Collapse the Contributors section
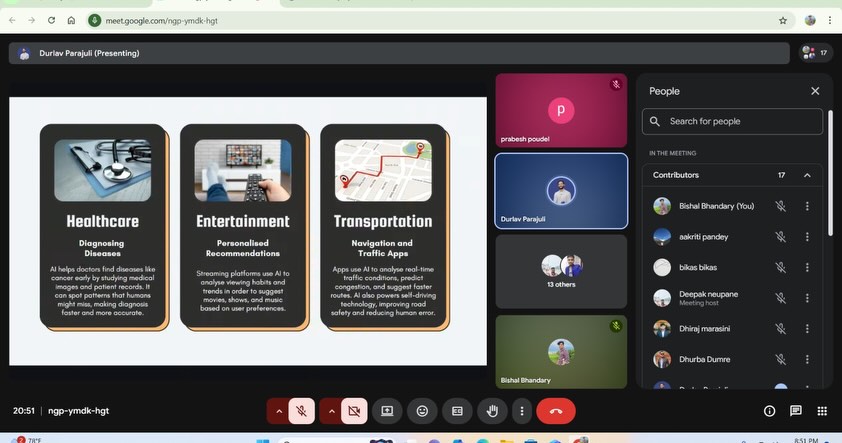 (807, 175)
